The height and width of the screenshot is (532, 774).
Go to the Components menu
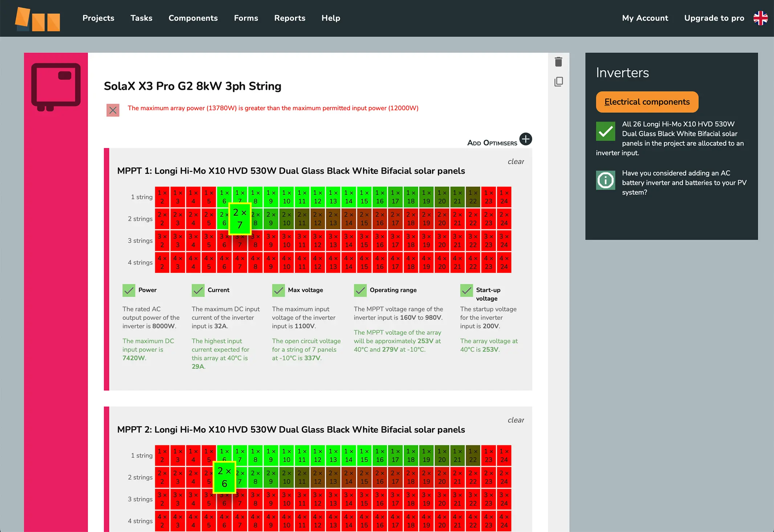193,18
